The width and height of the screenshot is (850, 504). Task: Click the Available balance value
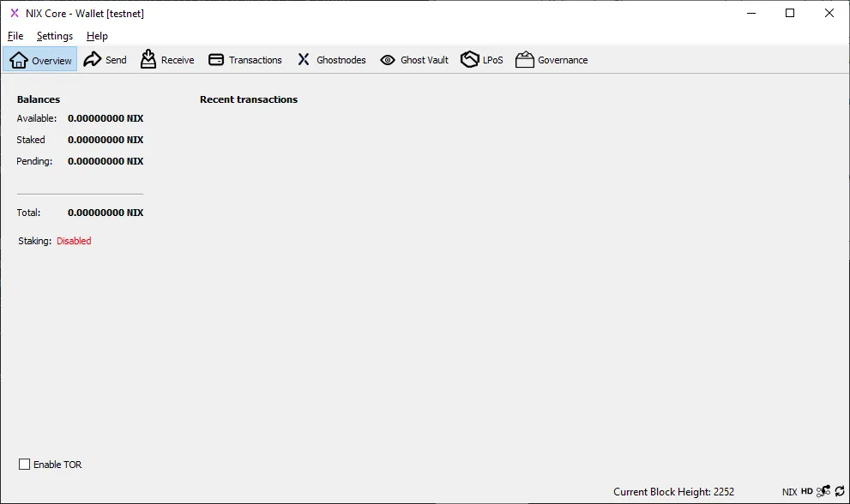coord(105,118)
